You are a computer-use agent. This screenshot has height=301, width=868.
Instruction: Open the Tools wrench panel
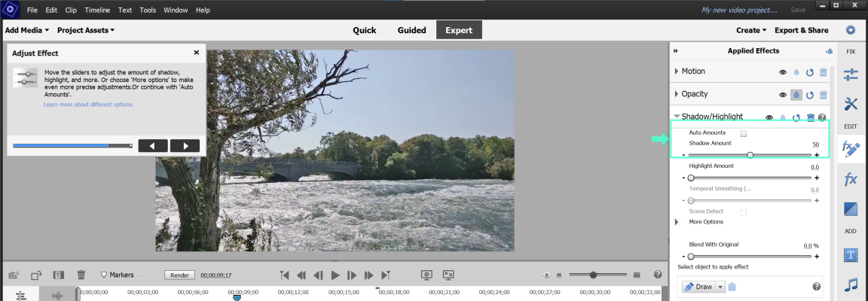(x=851, y=103)
